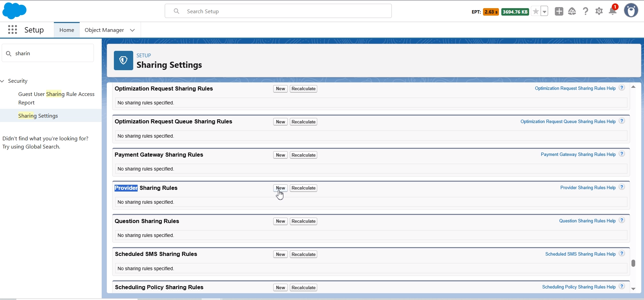Recalculate Optimization Request Queue Sharing Rules
This screenshot has width=644, height=300.
coord(303,122)
